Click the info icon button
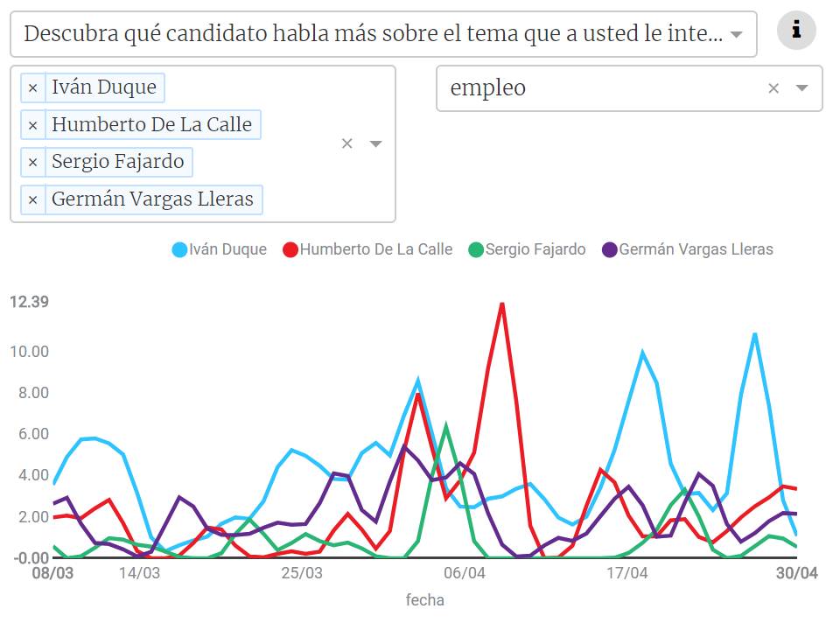 pyautogui.click(x=796, y=31)
